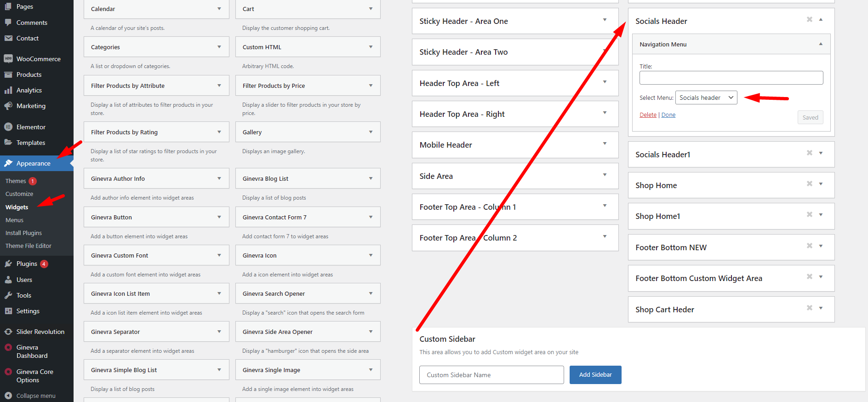This screenshot has width=868, height=402.
Task: Click the Done link in Navigation Menu
Action: [x=668, y=115]
